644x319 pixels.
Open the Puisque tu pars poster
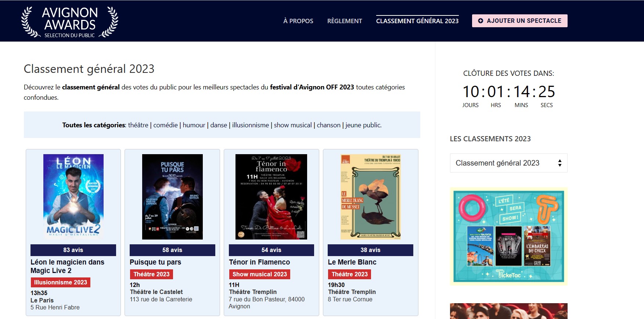pyautogui.click(x=172, y=197)
